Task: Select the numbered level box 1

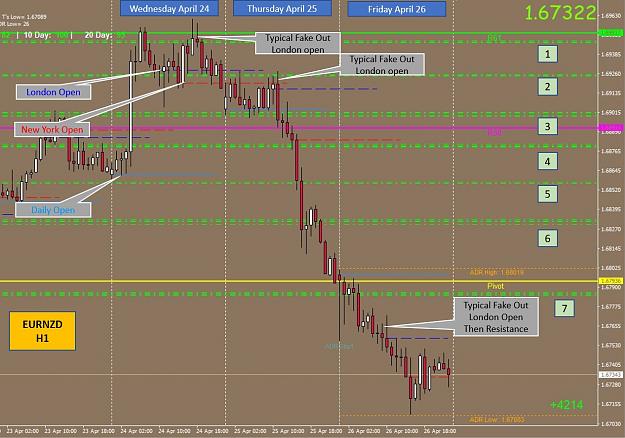Action: (x=548, y=54)
